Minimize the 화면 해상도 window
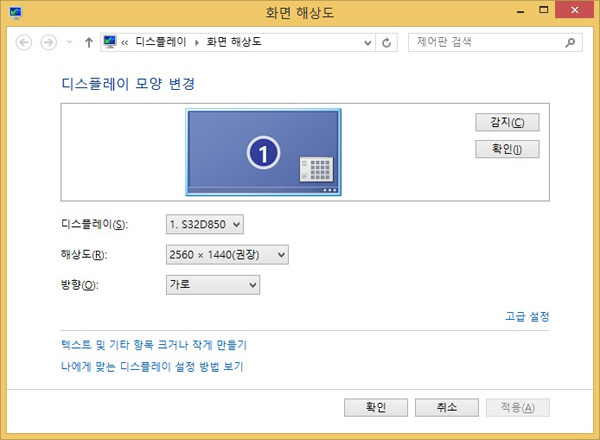 520,11
